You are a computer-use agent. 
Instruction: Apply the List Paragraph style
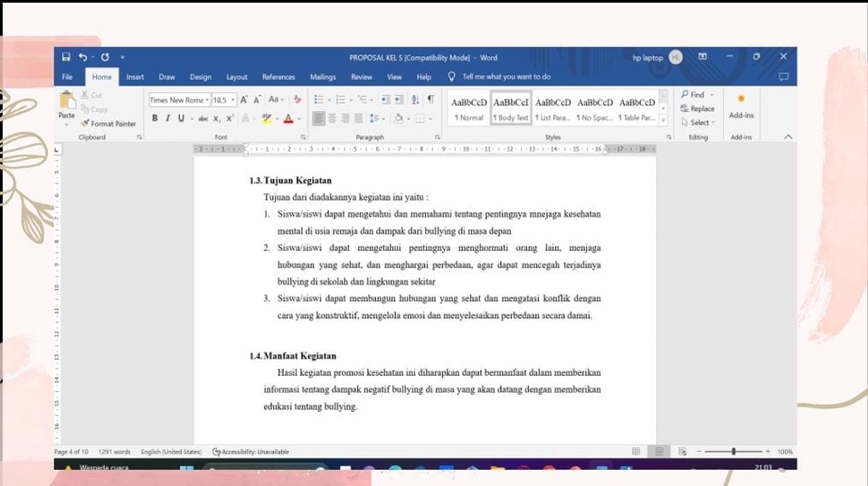coord(552,108)
